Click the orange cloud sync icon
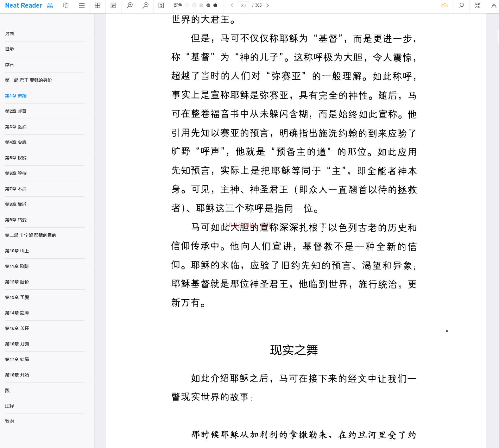 445,5
